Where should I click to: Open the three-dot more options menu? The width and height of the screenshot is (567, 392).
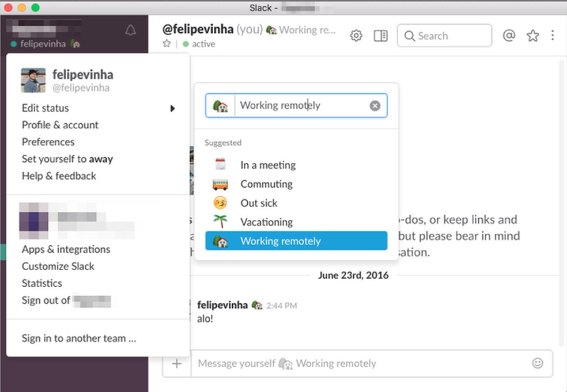[x=553, y=36]
